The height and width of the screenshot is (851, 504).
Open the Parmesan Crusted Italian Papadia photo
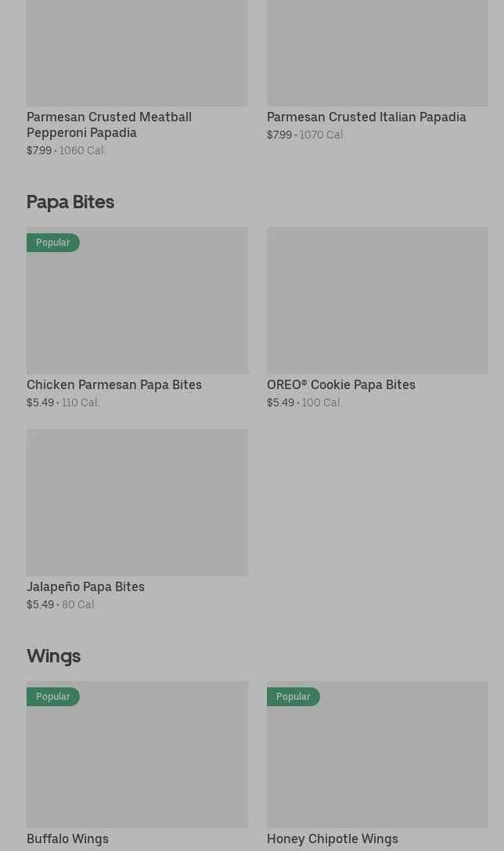[377, 52]
